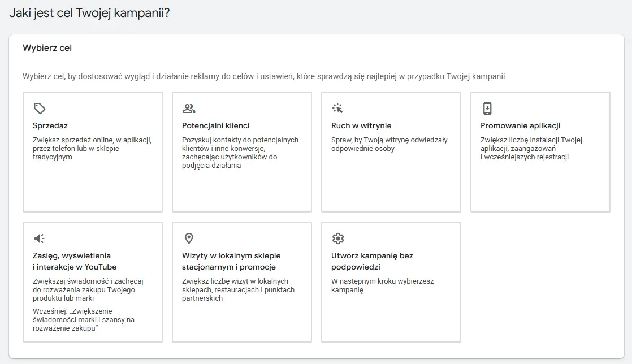Select the Promowanie aplikacji goal title

[x=520, y=126]
